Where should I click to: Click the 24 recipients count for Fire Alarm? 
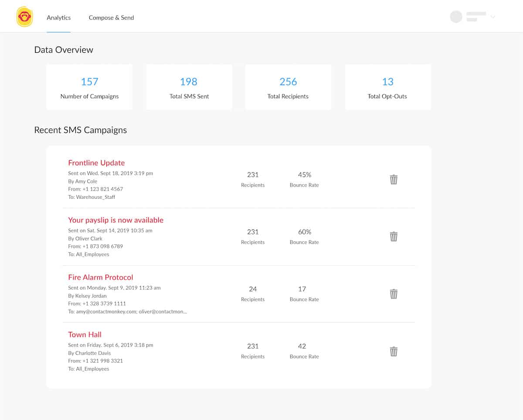(253, 289)
